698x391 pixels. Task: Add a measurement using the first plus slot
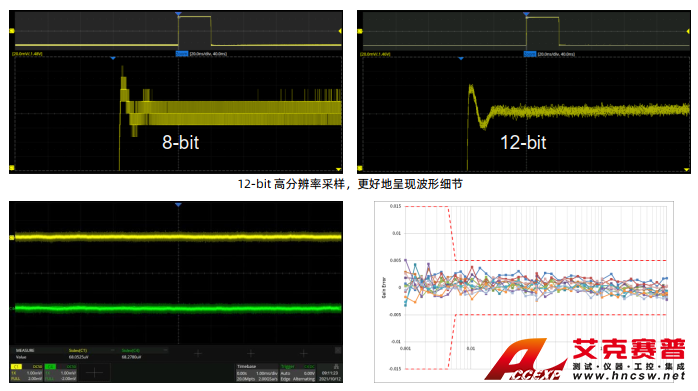[x=198, y=354]
